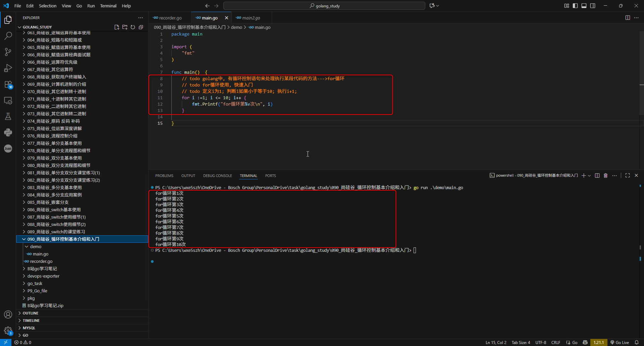
Task: Add a new terminal with plus icon
Action: 584,175
